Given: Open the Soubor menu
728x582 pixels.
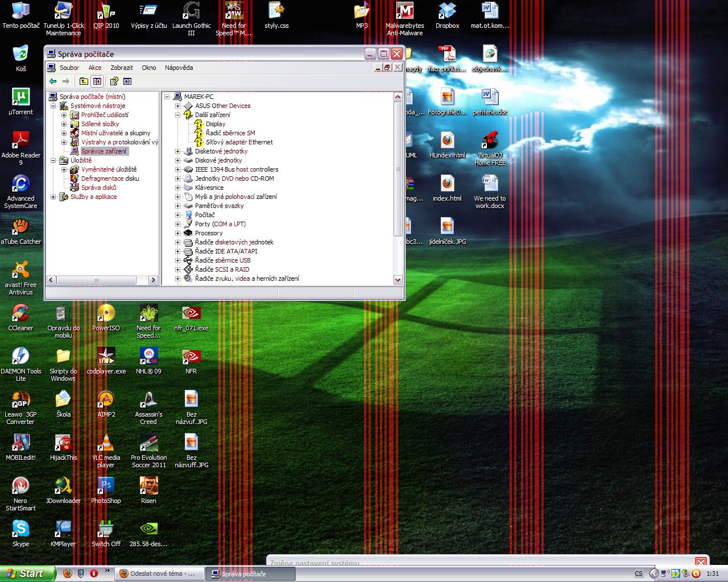Looking at the screenshot, I should point(69,68).
